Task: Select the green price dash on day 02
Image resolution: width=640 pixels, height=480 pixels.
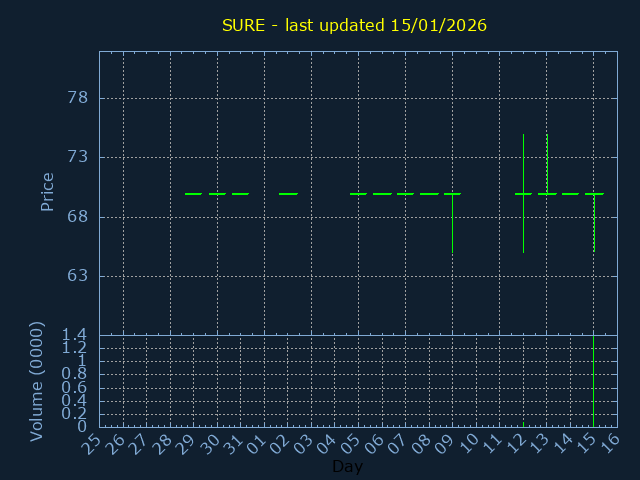Action: tap(288, 194)
